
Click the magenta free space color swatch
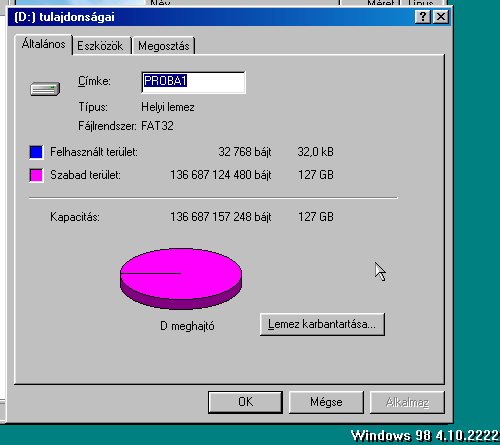point(36,175)
